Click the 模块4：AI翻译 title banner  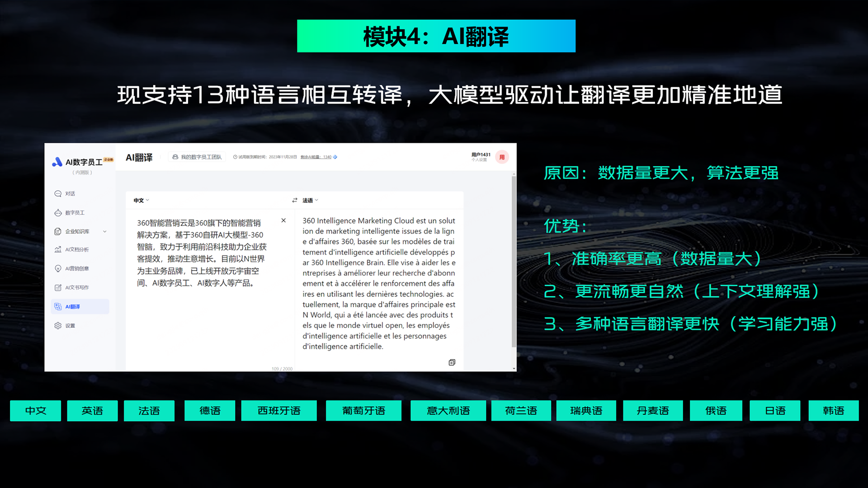tap(436, 36)
